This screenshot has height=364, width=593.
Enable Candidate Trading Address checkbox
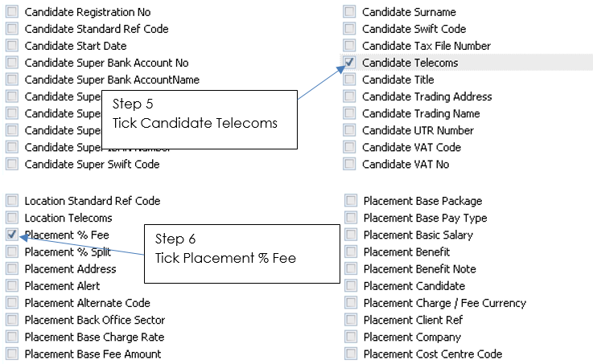349,96
